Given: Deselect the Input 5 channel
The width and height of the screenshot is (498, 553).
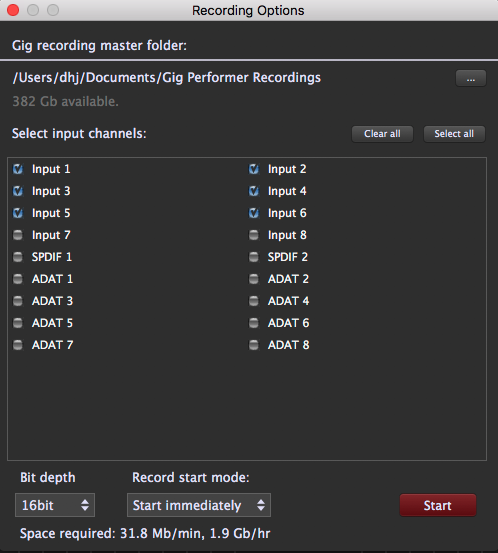Looking at the screenshot, I should (18, 213).
